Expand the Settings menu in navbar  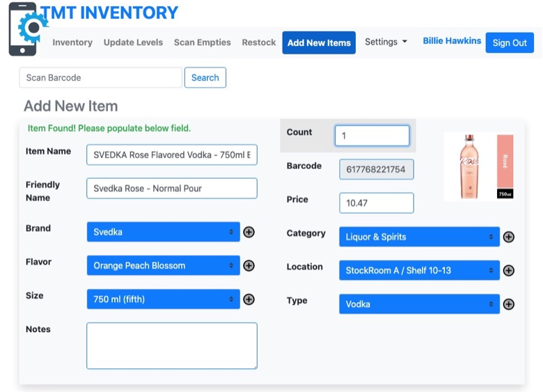[386, 42]
